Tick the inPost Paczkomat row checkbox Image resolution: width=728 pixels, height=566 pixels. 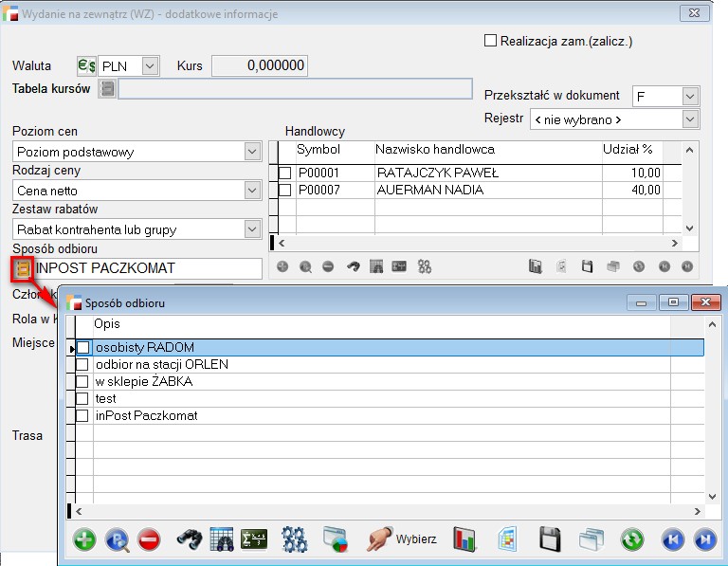82,416
